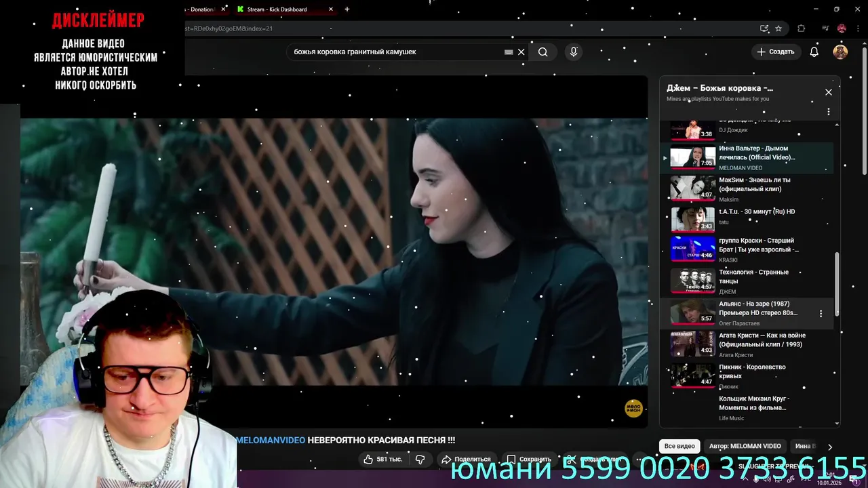
Task: Open the MELOMANVIDEO channel link
Action: click(x=271, y=441)
